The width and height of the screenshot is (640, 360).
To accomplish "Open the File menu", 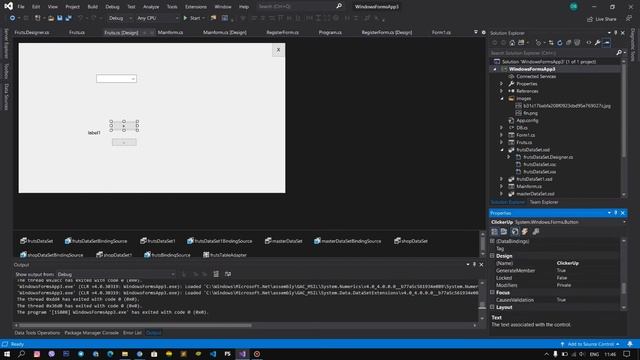I will (x=21, y=7).
